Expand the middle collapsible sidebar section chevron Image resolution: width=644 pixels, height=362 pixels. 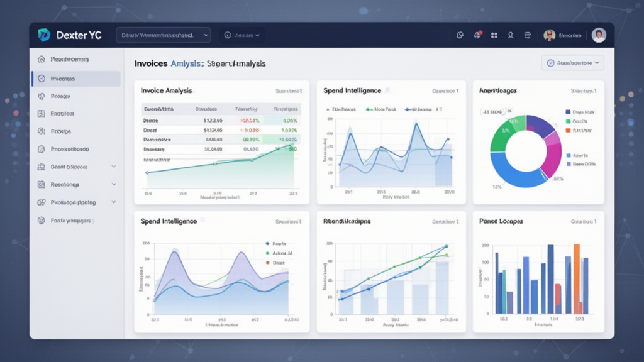pos(114,184)
